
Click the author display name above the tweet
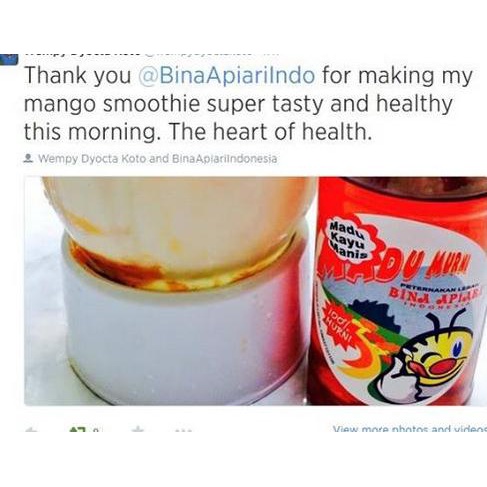pyautogui.click(x=84, y=54)
